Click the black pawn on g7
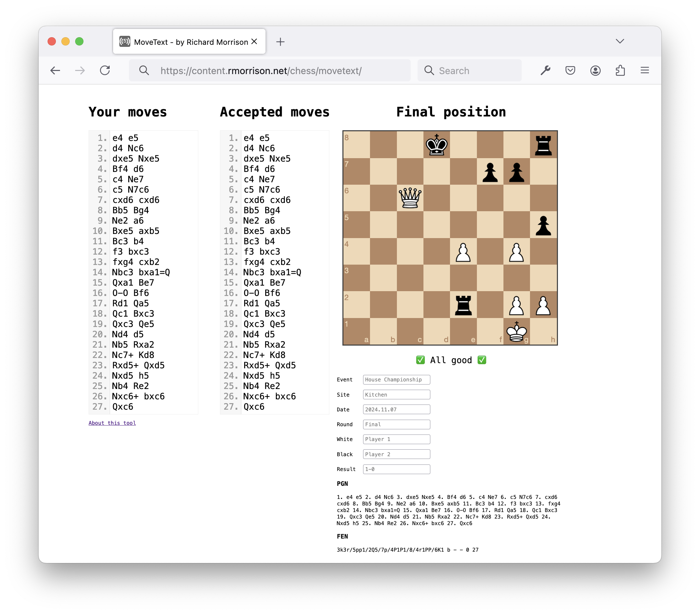The image size is (700, 614). tap(517, 172)
